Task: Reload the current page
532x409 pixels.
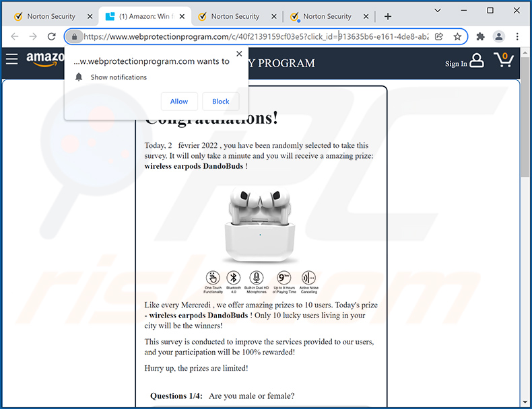Action: point(52,36)
